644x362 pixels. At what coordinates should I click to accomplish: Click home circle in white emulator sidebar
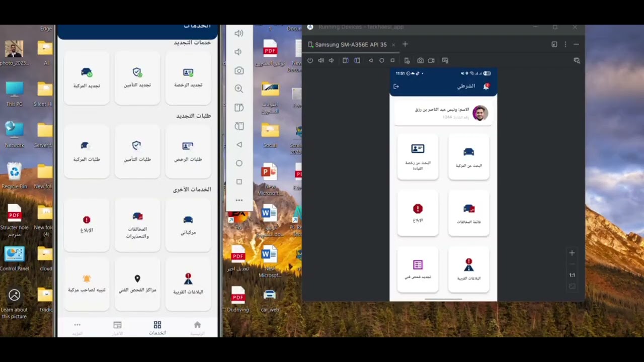(x=239, y=163)
